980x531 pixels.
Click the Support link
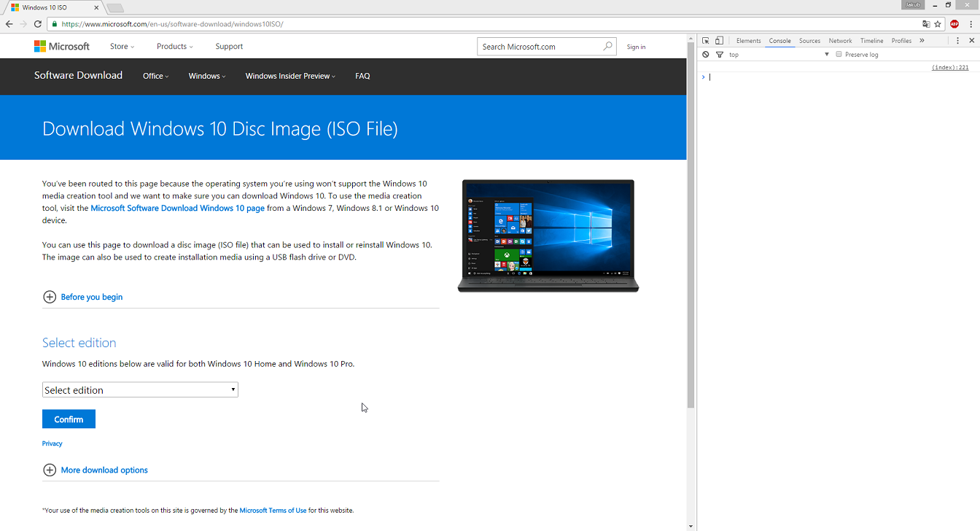tap(229, 47)
